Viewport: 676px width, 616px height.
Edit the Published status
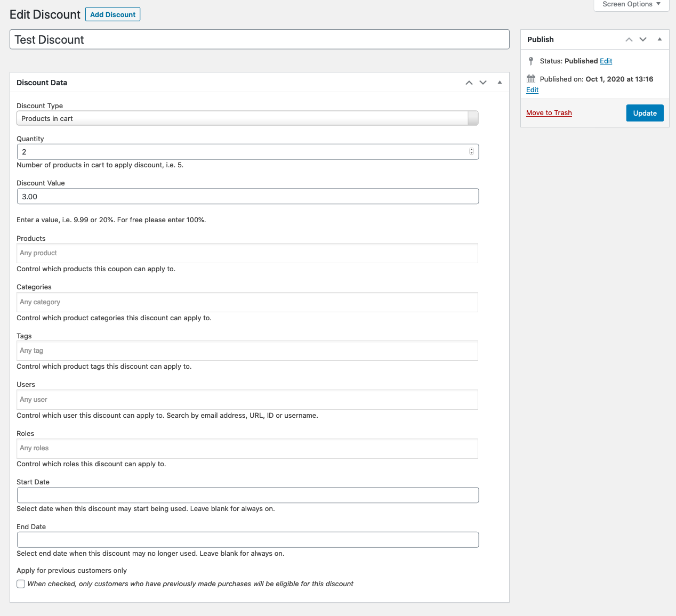[x=606, y=61]
